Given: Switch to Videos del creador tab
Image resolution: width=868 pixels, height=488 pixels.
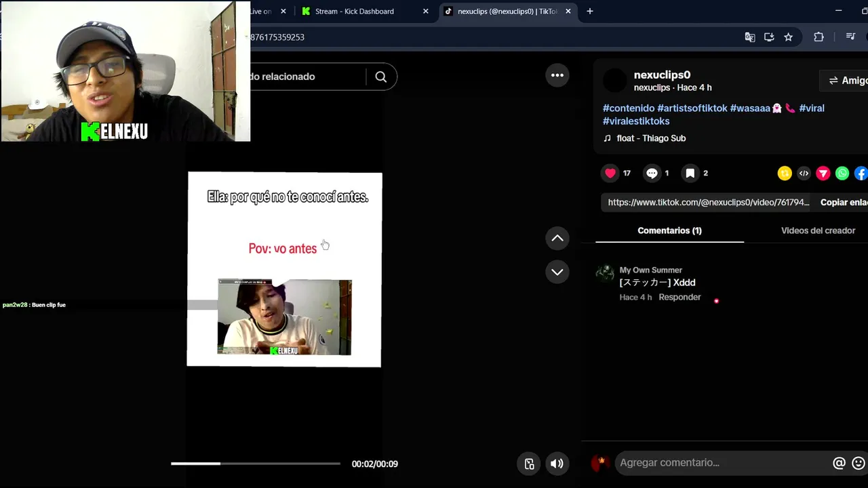Looking at the screenshot, I should pos(818,230).
